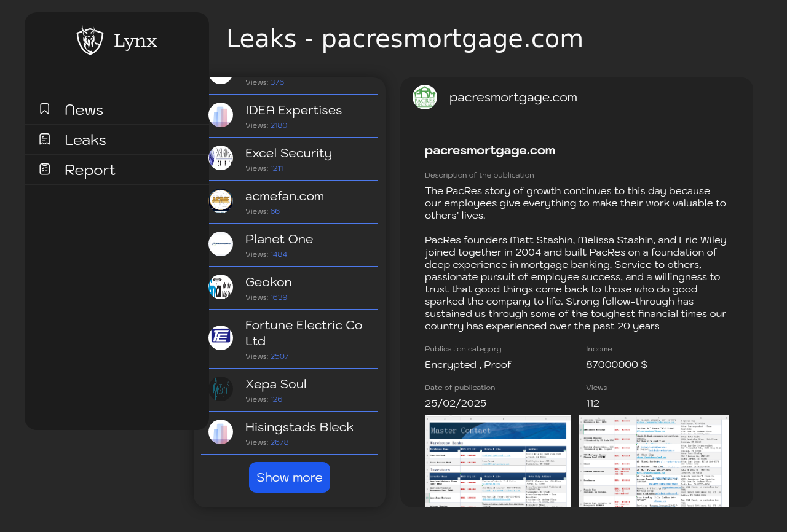This screenshot has height=532, width=787.
Task: Click the publication date 25/02/2025
Action: [x=456, y=403]
